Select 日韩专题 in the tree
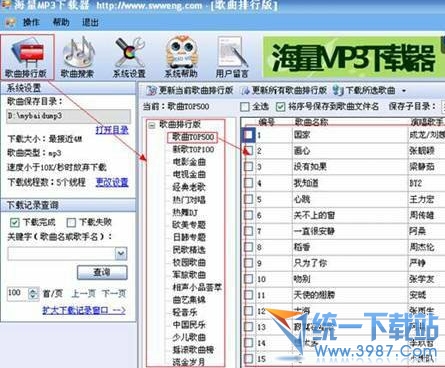 coord(189,237)
